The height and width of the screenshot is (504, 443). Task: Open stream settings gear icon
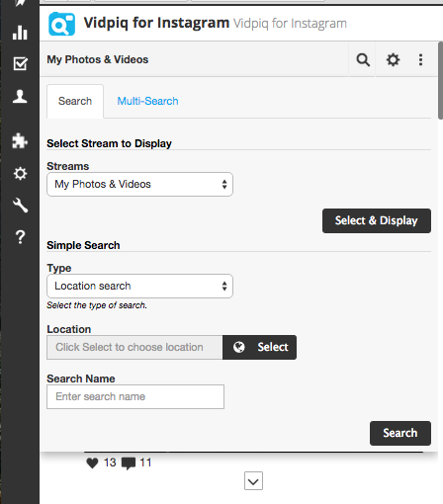click(393, 60)
